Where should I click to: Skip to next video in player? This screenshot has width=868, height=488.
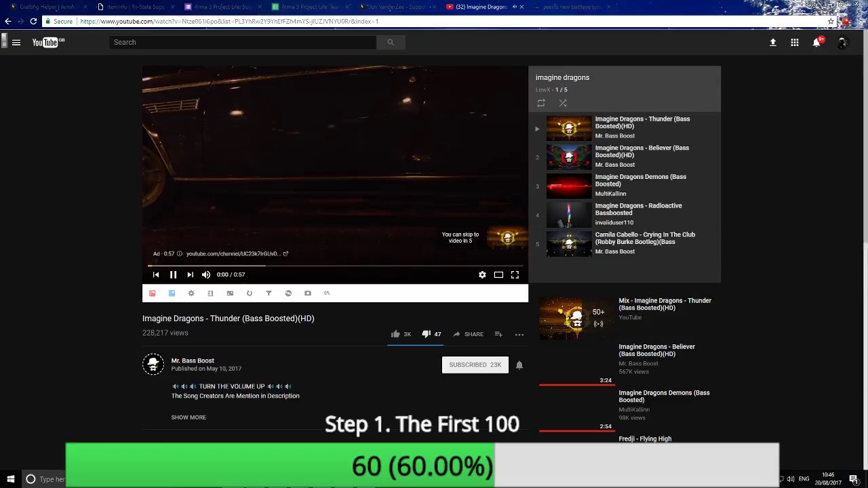point(190,274)
